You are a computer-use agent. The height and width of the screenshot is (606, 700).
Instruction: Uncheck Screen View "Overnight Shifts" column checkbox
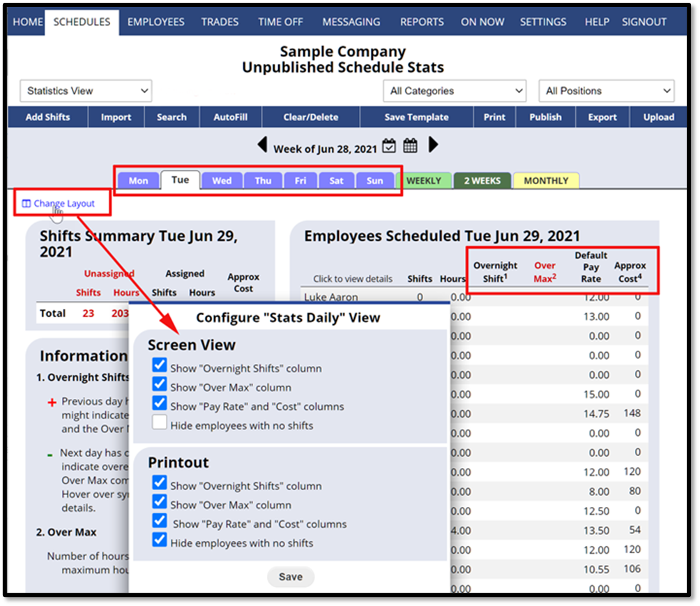click(x=160, y=365)
